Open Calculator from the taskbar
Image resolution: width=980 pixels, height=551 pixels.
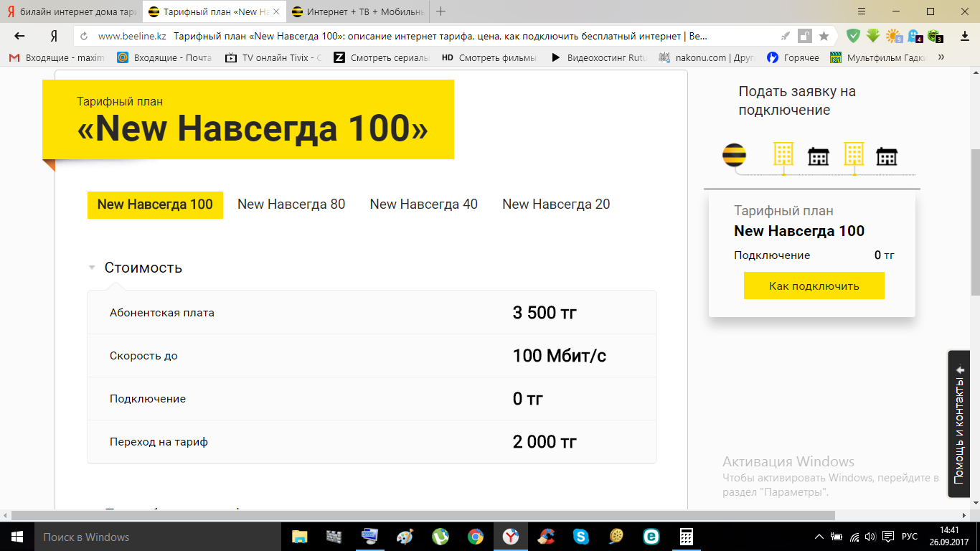click(x=687, y=537)
